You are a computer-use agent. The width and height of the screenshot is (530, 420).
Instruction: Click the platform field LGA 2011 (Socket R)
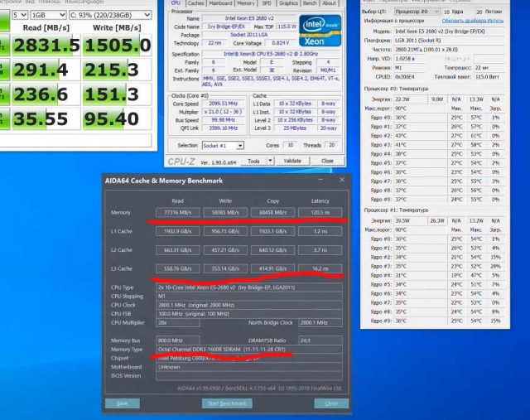coord(450,41)
